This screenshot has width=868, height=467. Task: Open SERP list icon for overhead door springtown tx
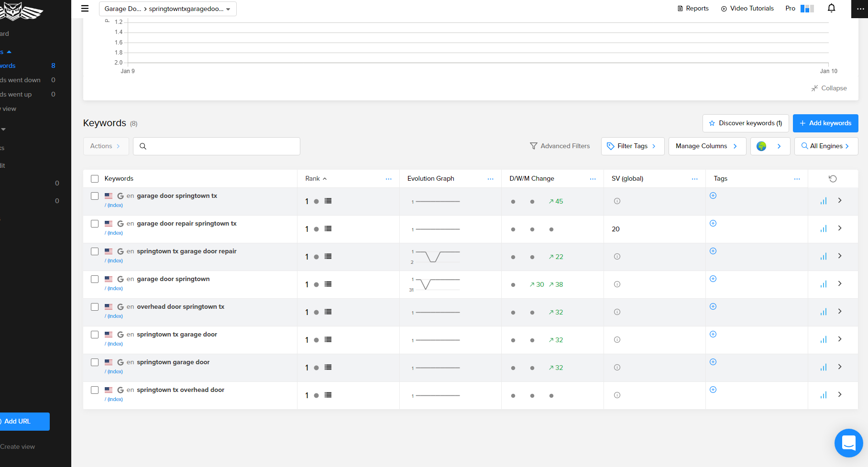click(328, 312)
